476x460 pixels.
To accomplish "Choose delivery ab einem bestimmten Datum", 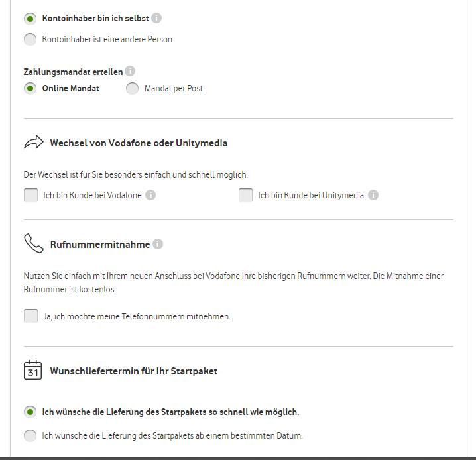I will click(x=30, y=435).
